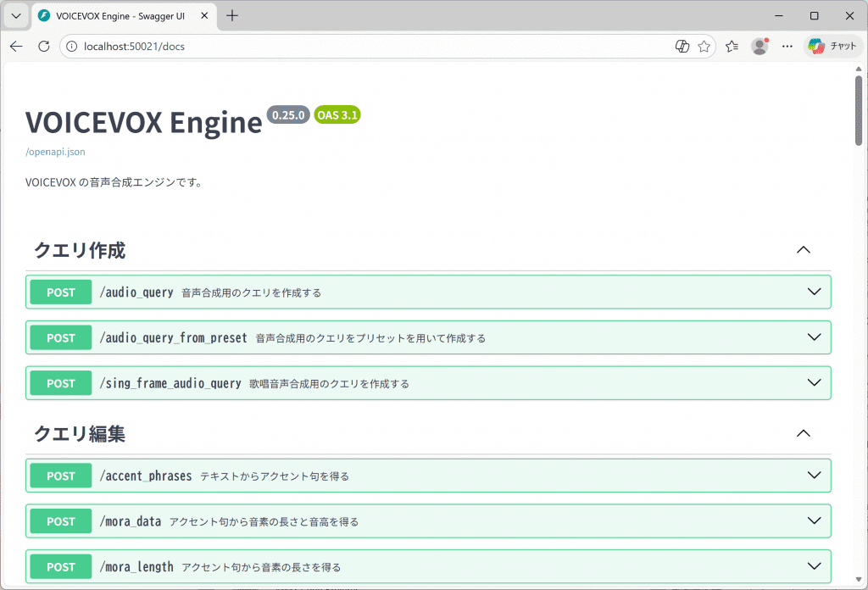Expand the /accent_phrases endpoint chevron
The width and height of the screenshot is (868, 590).
click(x=814, y=475)
